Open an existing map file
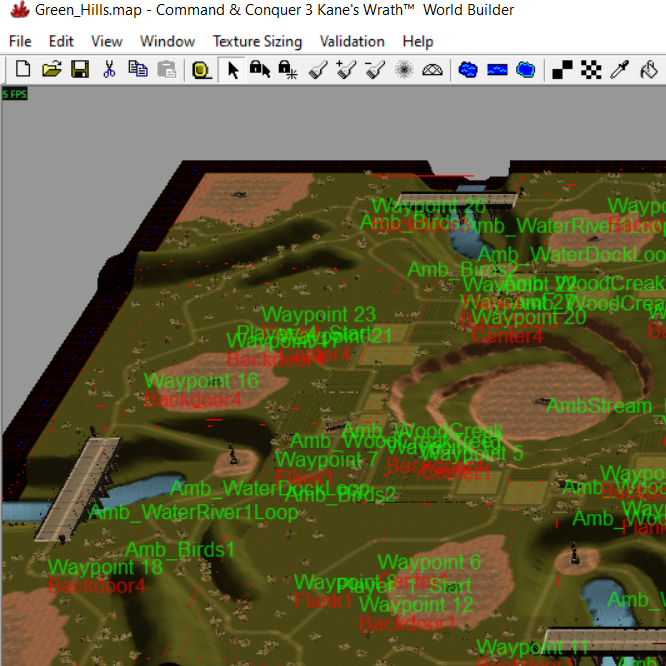 pyautogui.click(x=51, y=69)
